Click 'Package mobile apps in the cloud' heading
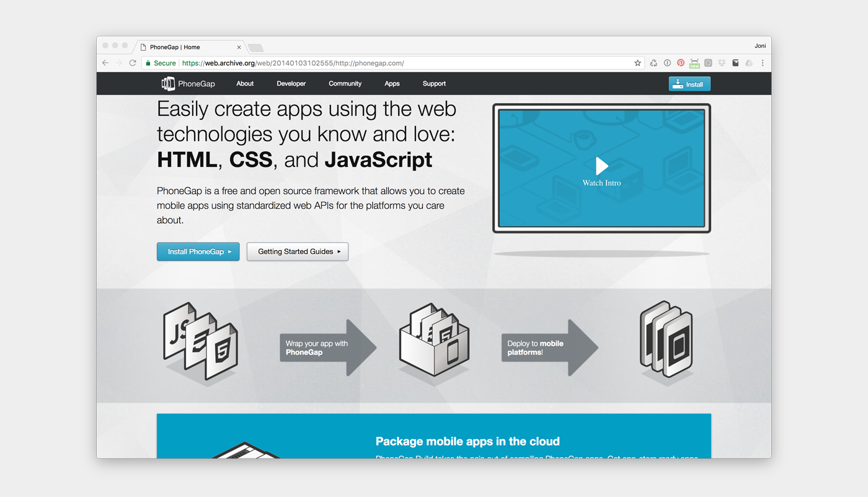Screen dimensions: 868x497 (x=467, y=441)
